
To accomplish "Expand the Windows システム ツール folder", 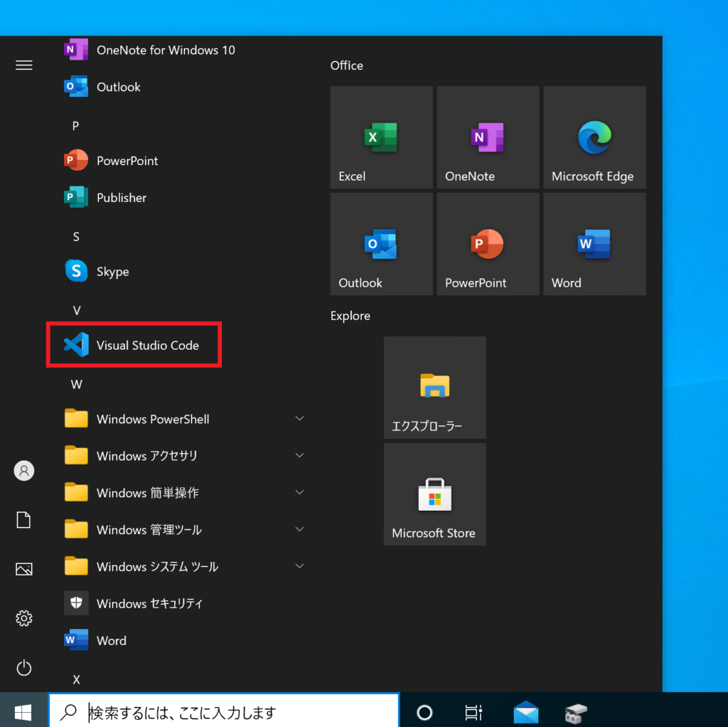I will coord(182,567).
